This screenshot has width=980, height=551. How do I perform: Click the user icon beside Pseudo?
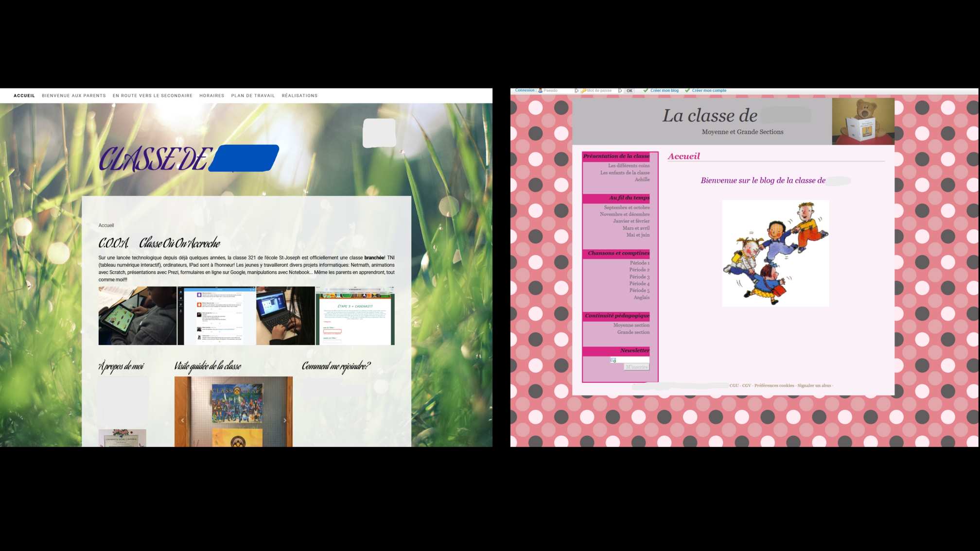(540, 90)
